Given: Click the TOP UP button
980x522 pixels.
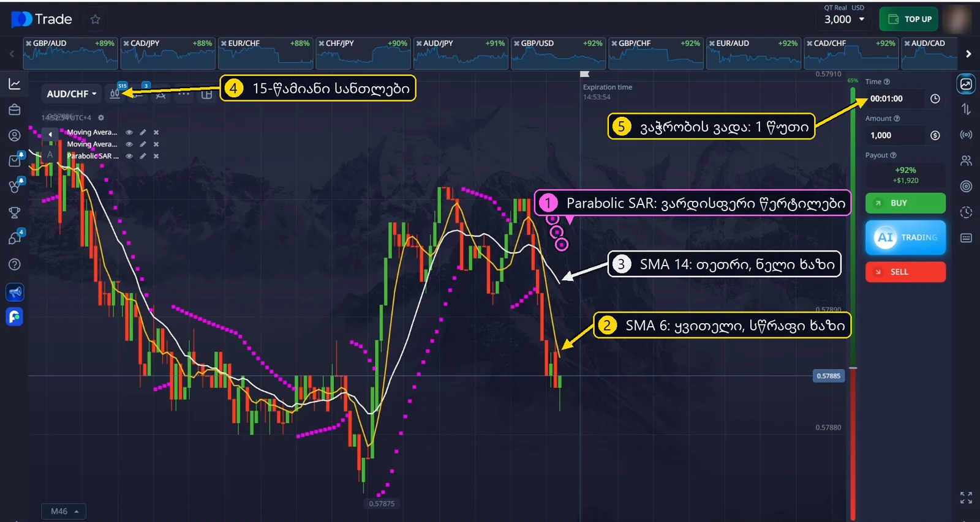Looking at the screenshot, I should point(909,19).
